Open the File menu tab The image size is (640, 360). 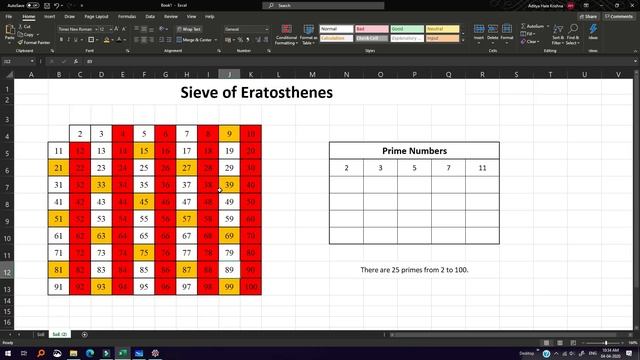[9, 17]
